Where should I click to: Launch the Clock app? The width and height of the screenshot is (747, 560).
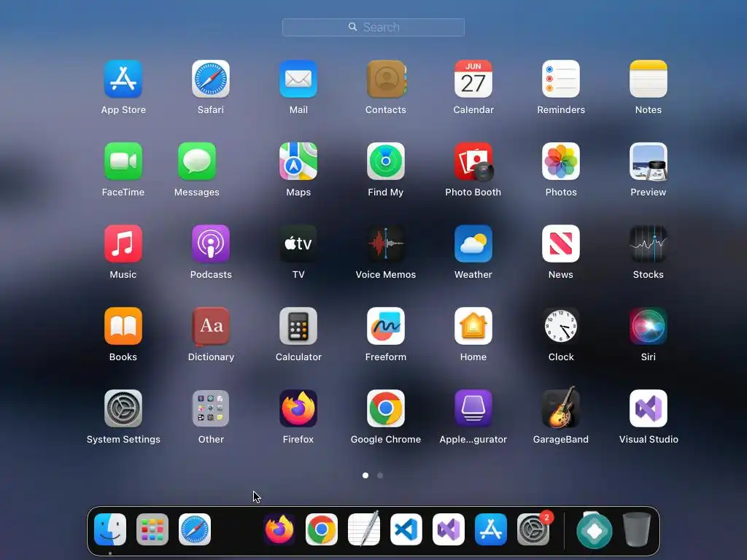(561, 326)
